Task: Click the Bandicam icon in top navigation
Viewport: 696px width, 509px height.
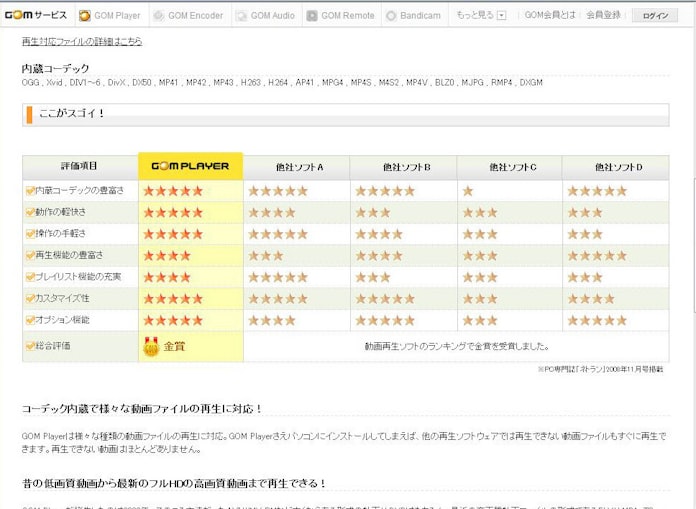Action: pos(391,16)
